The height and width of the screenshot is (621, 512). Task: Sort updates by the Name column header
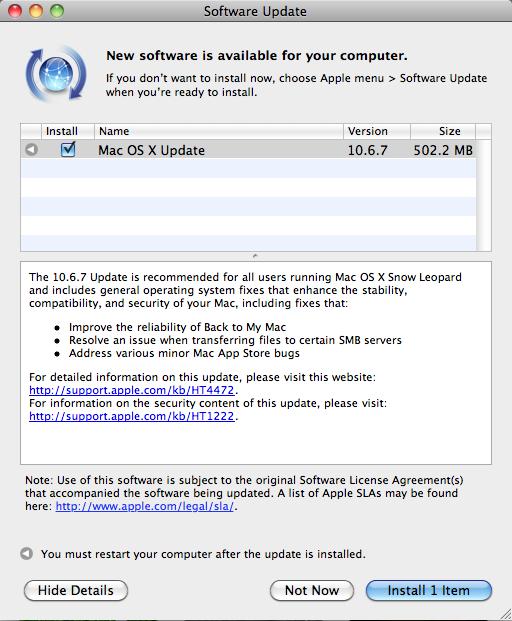(219, 131)
